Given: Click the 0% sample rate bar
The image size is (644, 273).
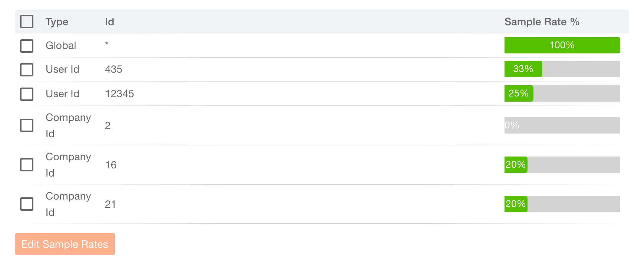Looking at the screenshot, I should [562, 125].
